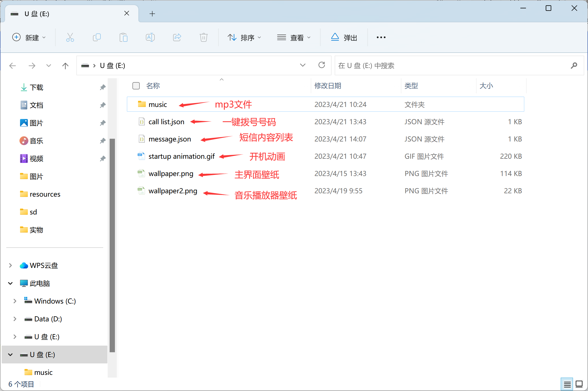Click the Share icon in the toolbar

point(177,37)
